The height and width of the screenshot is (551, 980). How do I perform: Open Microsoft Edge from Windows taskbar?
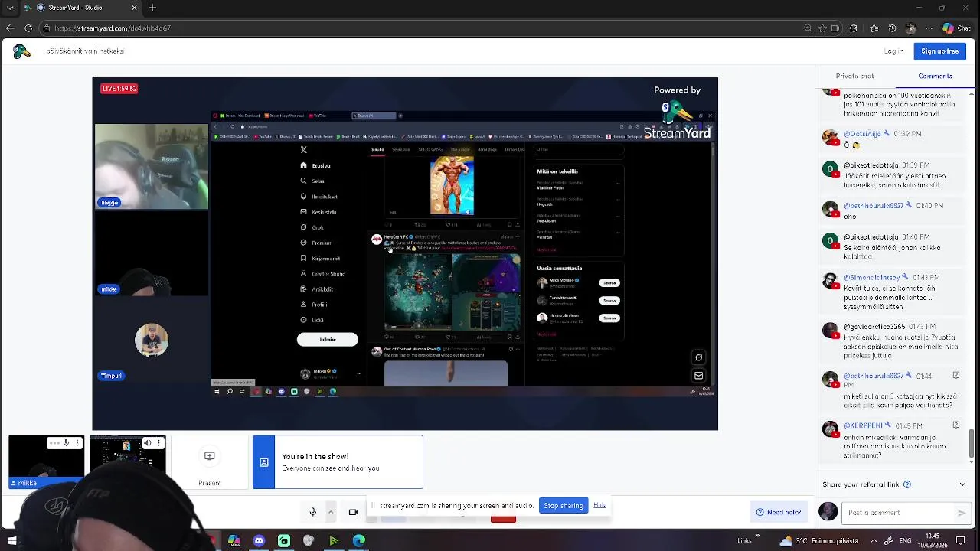point(358,541)
